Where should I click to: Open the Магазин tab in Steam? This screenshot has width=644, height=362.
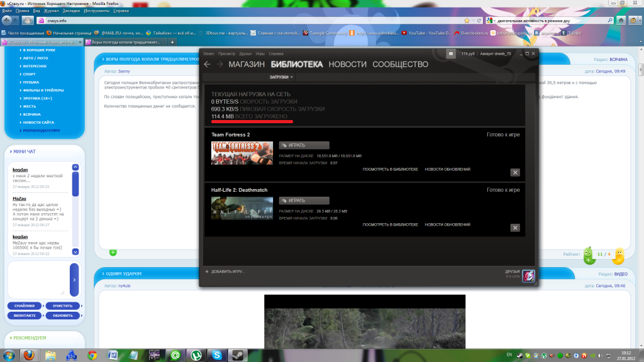247,65
